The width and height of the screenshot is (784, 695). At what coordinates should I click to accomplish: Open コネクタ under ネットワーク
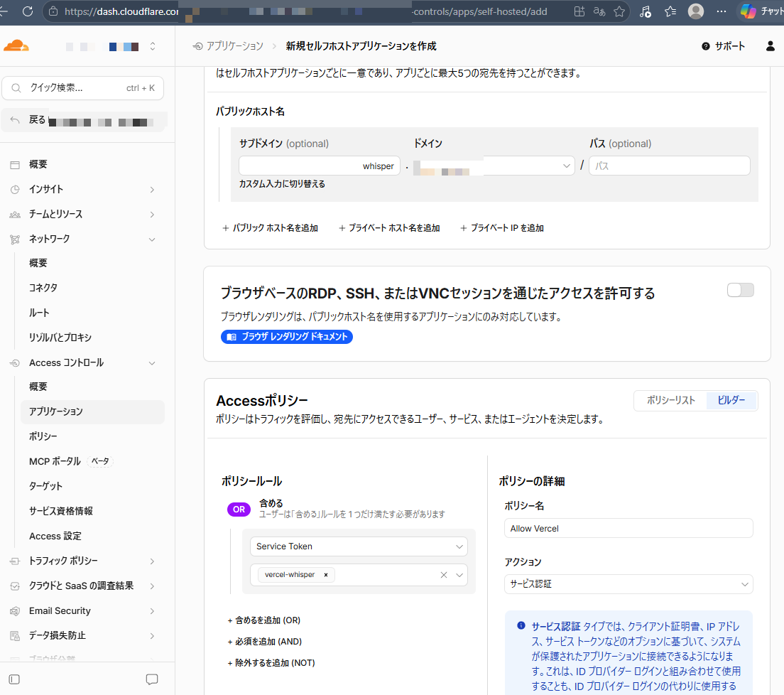[43, 288]
